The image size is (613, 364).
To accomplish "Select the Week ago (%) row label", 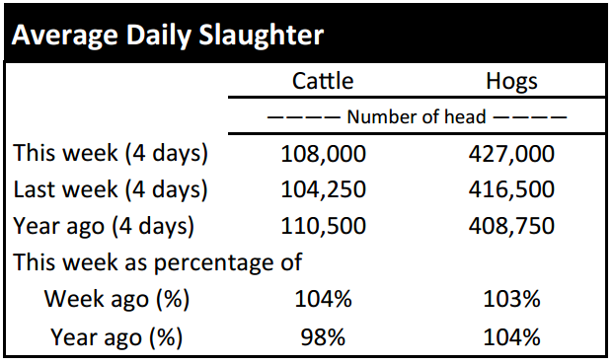I will click(x=116, y=300).
